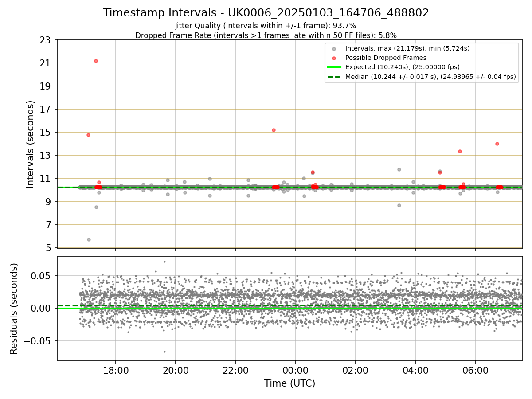This screenshot has width=532, height=399.
Task: Click the y-axis tick label '9'
Action: (x=48, y=202)
